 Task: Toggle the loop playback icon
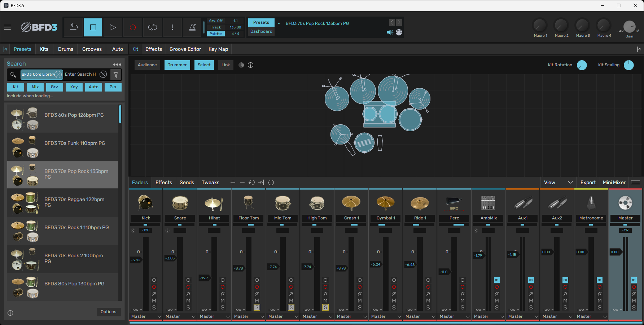[x=153, y=27]
